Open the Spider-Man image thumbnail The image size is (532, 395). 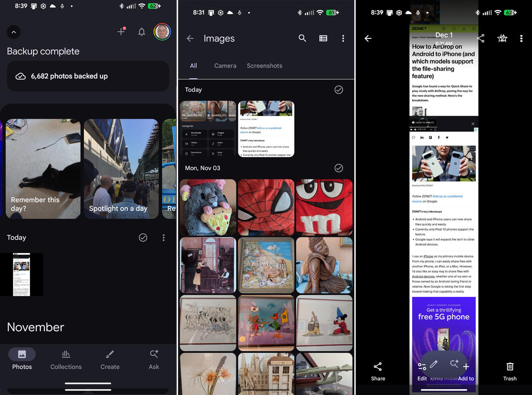266,207
